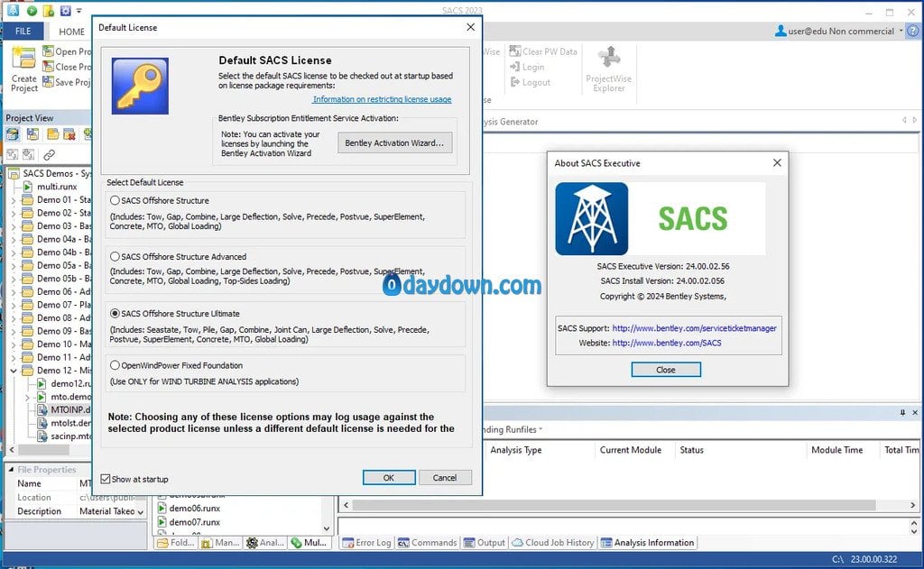Viewport: 924px width, 569px height.
Task: Click first Project View toolbar icon
Action: [x=13, y=134]
